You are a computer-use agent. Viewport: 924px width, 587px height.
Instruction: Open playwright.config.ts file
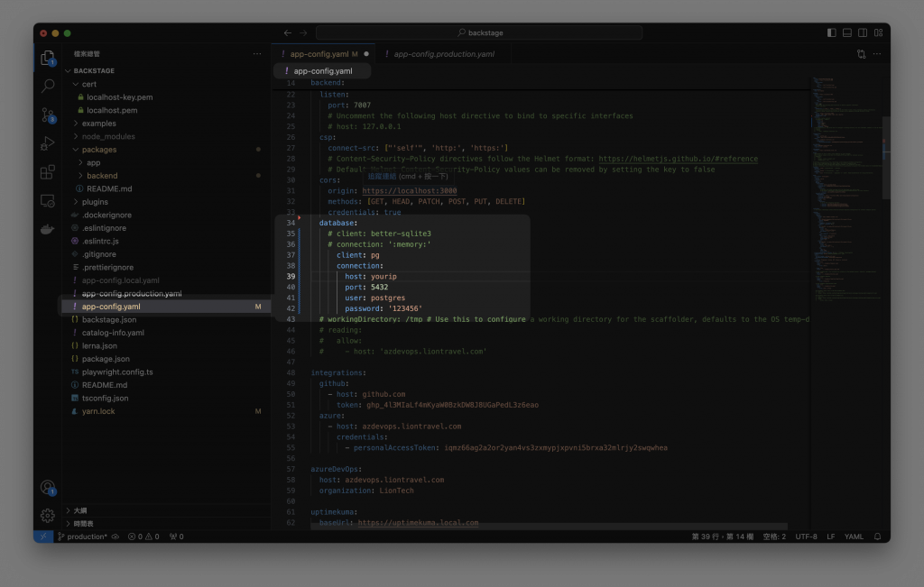(117, 372)
